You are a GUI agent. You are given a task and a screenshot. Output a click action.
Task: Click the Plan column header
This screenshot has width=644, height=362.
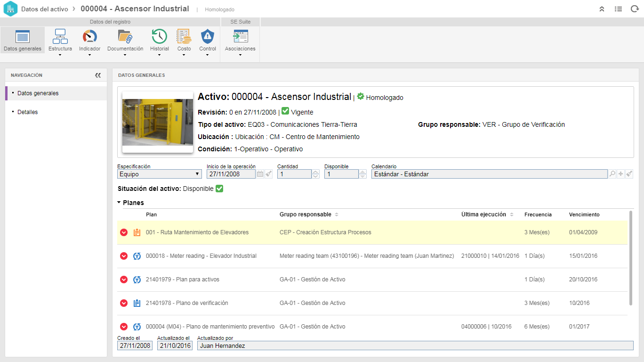pos(151,214)
